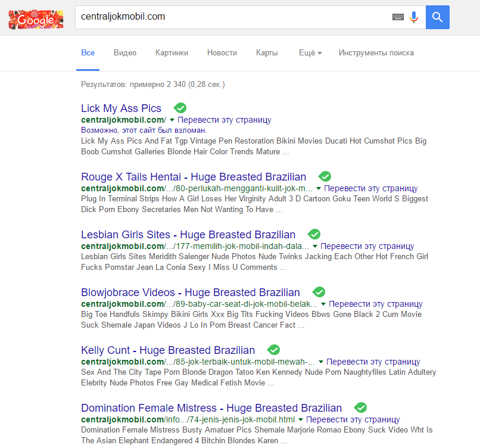
Task: Switch to the Картинки tab
Action: coord(172,53)
